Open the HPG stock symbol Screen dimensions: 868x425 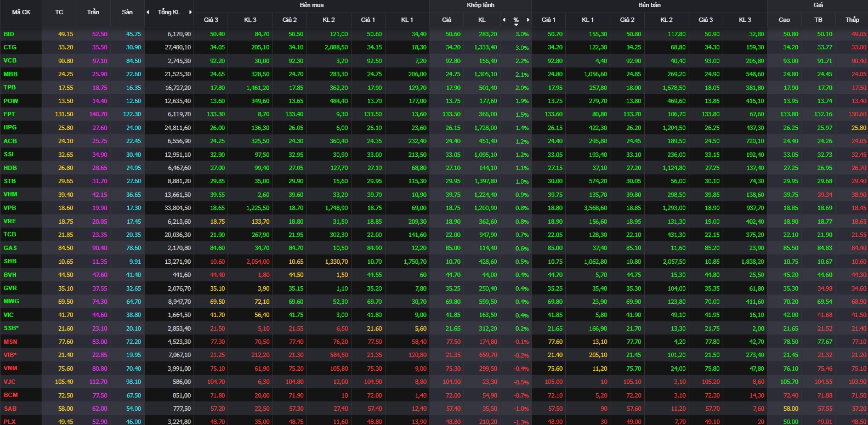click(10, 127)
